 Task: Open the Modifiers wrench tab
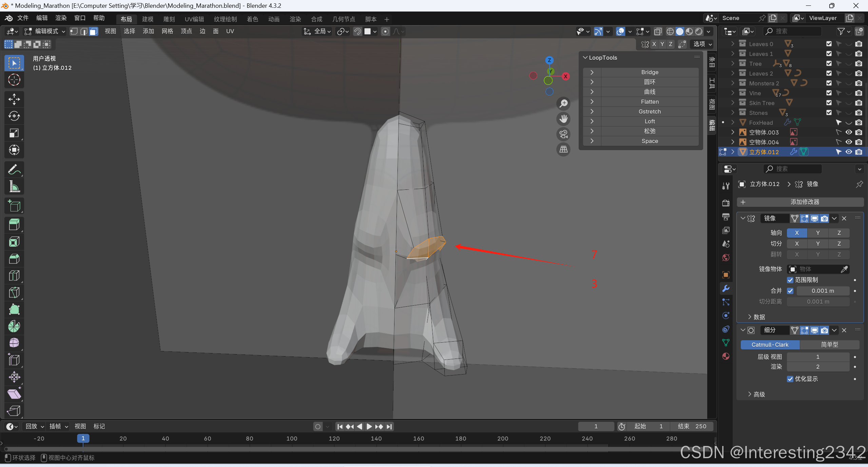tap(726, 288)
